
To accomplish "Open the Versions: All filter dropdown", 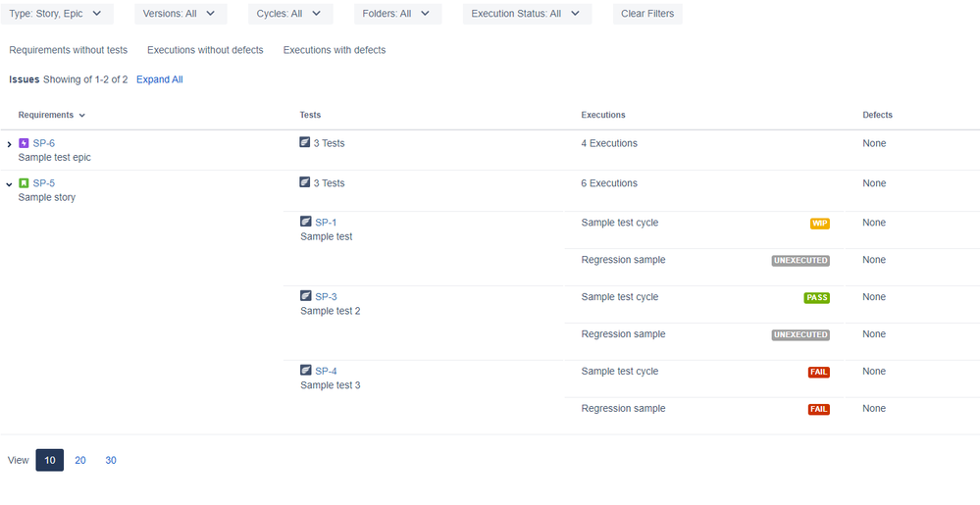I will click(x=181, y=14).
